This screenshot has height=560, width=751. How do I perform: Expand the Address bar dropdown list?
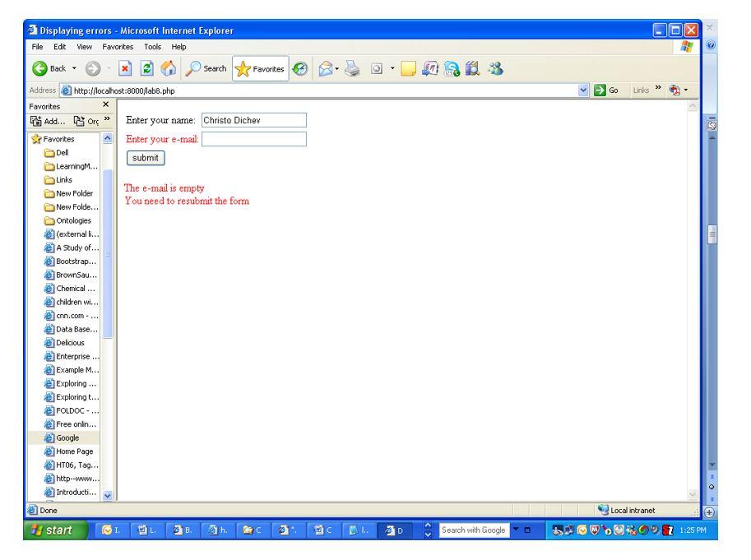583,90
